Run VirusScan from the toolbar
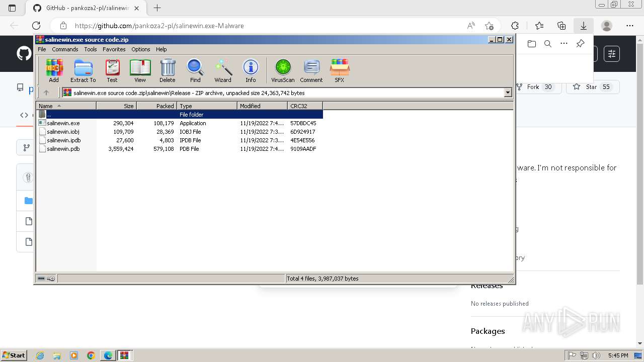 (x=283, y=71)
